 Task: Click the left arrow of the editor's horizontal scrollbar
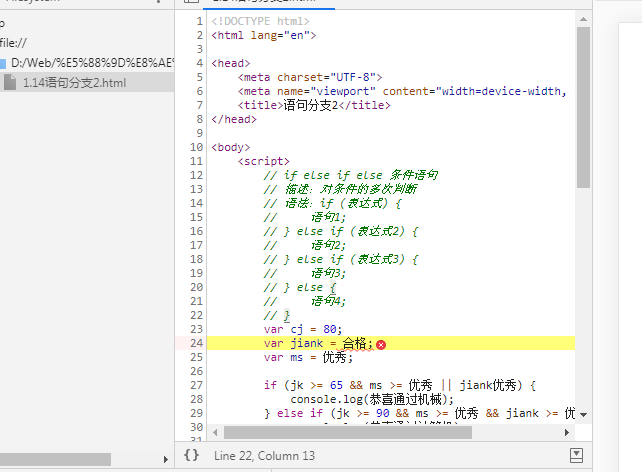(215, 432)
